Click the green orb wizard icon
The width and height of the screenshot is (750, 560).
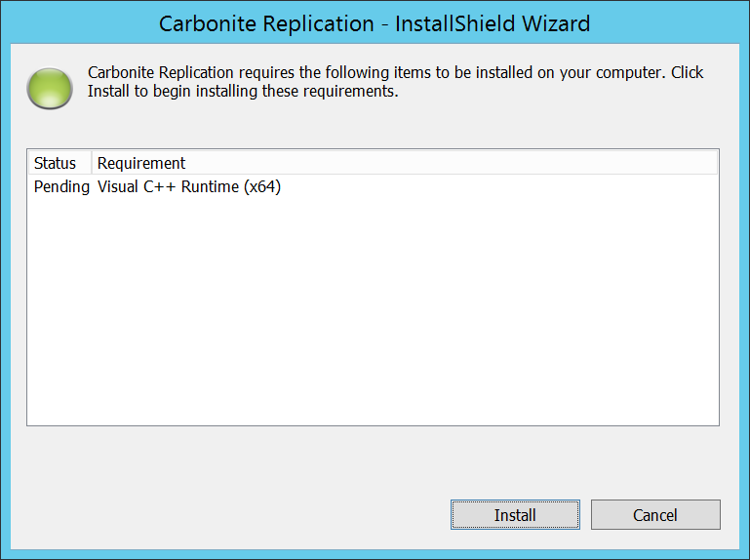point(50,88)
